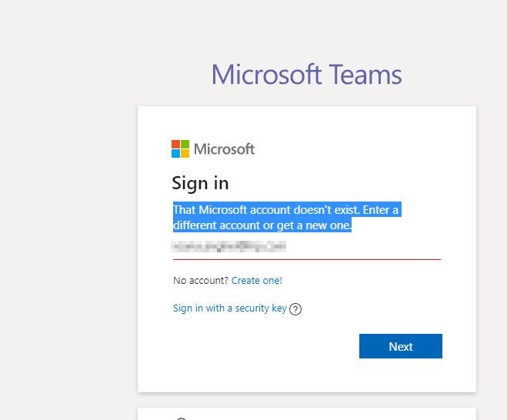The image size is (507, 420).
Task: Click the blue Next button
Action: [x=401, y=346]
